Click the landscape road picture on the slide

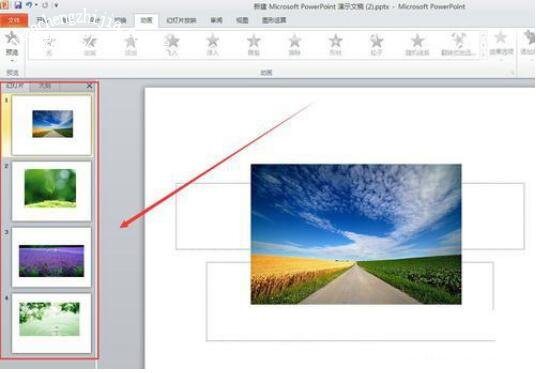pos(356,234)
